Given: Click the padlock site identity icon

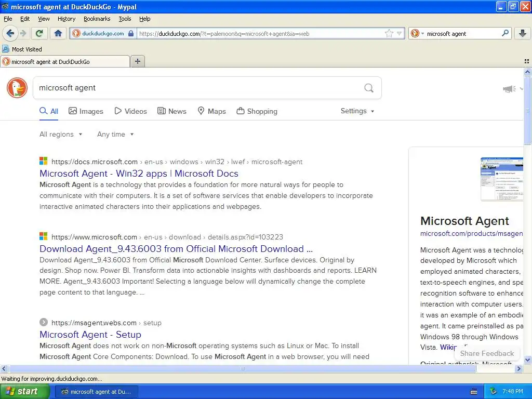Looking at the screenshot, I should (x=131, y=33).
